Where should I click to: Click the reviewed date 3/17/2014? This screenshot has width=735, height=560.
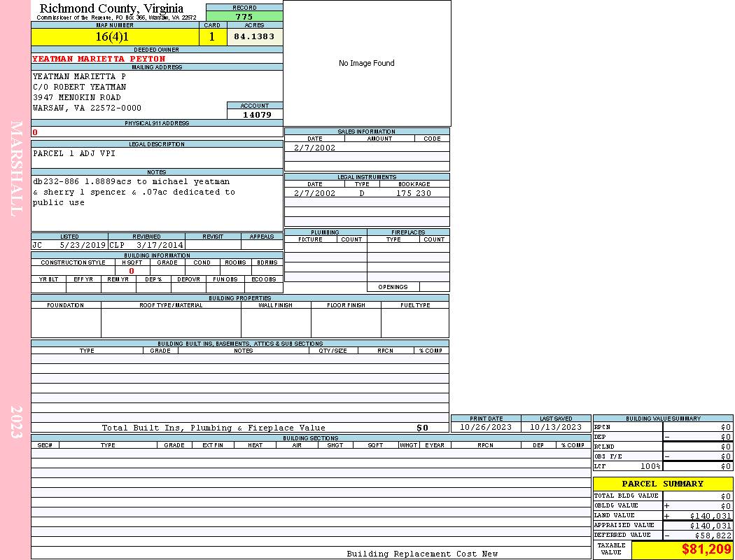coord(160,246)
